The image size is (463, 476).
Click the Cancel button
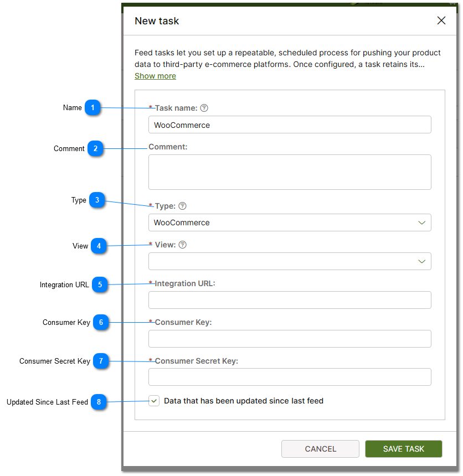(x=320, y=449)
